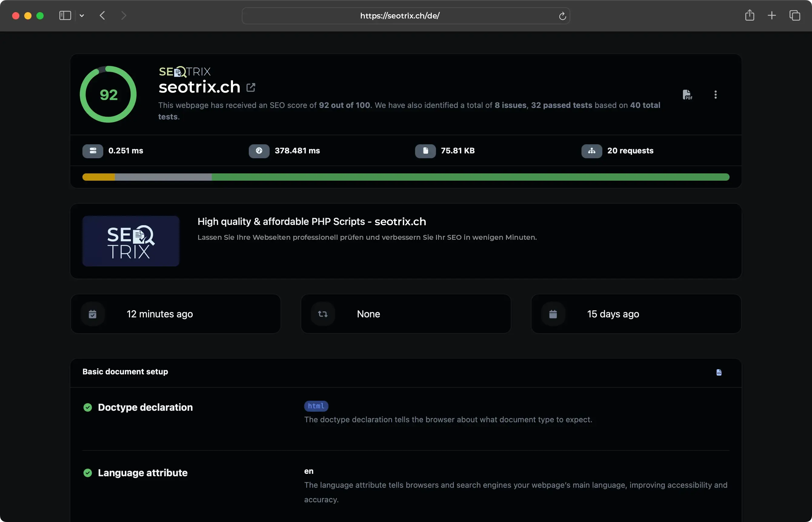The image size is (812, 522).
Task: Click the German description 'Lassen Sie Ihre Webseiten...'
Action: pyautogui.click(x=367, y=237)
